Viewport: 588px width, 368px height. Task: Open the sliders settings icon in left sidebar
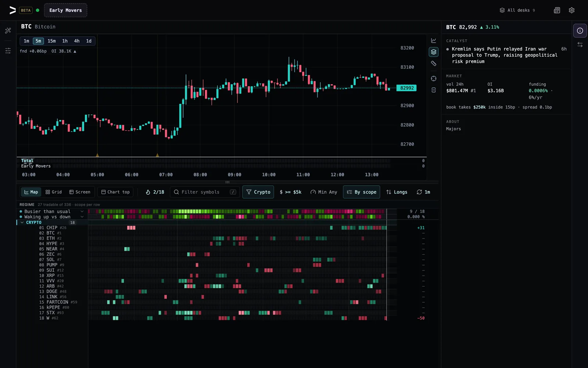tap(8, 51)
